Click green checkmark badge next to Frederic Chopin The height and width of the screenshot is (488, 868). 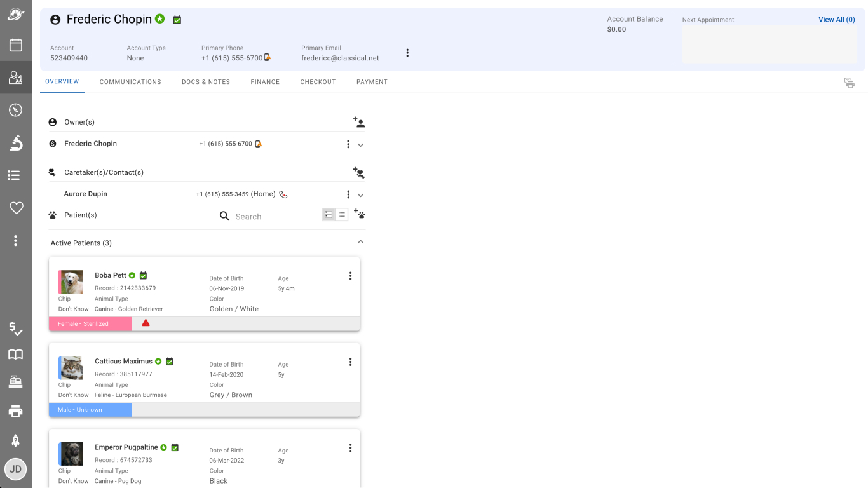177,20
